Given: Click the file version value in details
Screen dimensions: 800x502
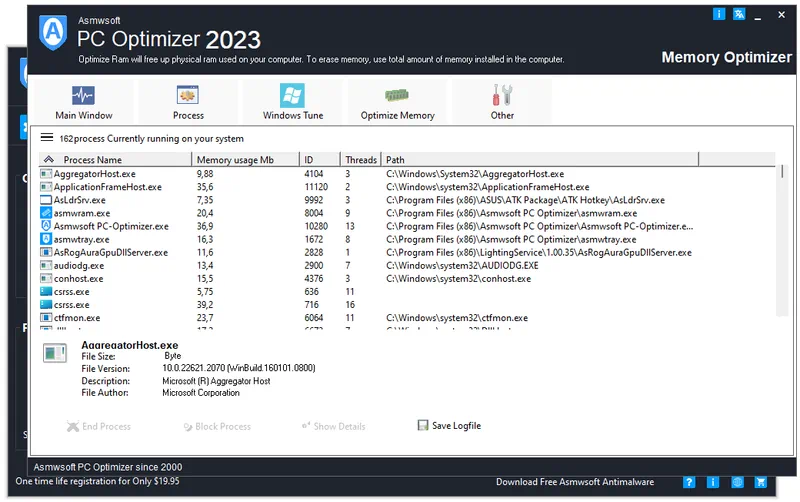Looking at the screenshot, I should point(239,368).
